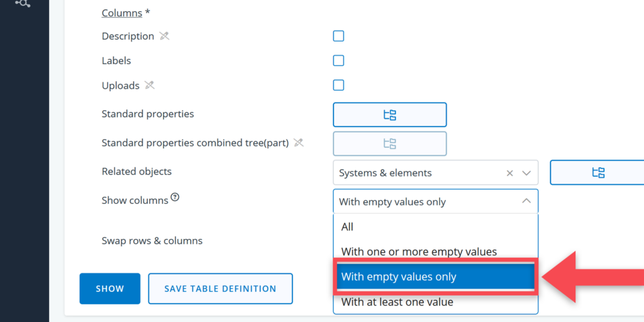Click the pin icon beside Uploads

[x=150, y=85]
